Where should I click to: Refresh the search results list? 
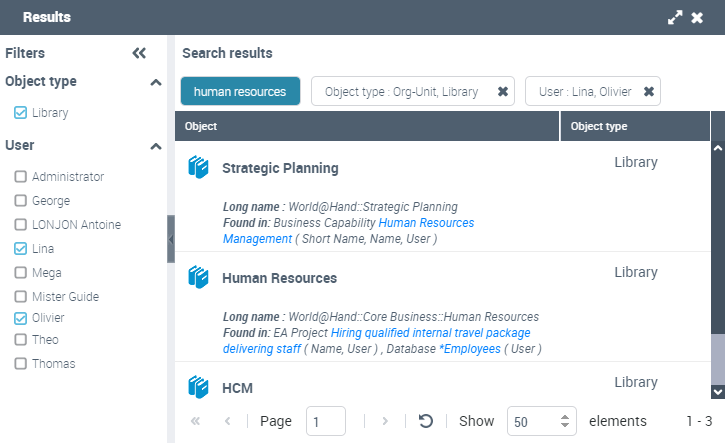pyautogui.click(x=425, y=421)
